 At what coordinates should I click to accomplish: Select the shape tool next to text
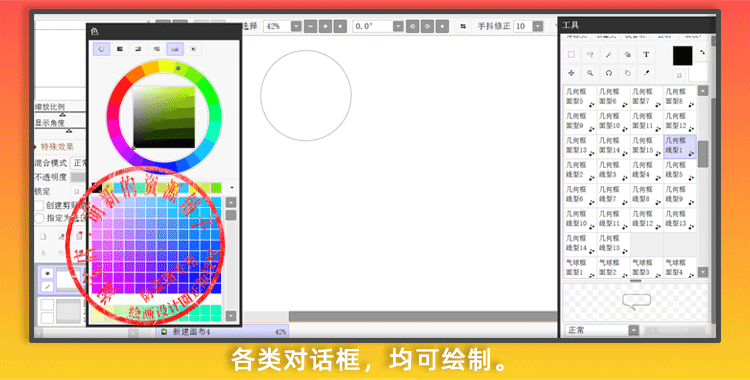(x=627, y=55)
